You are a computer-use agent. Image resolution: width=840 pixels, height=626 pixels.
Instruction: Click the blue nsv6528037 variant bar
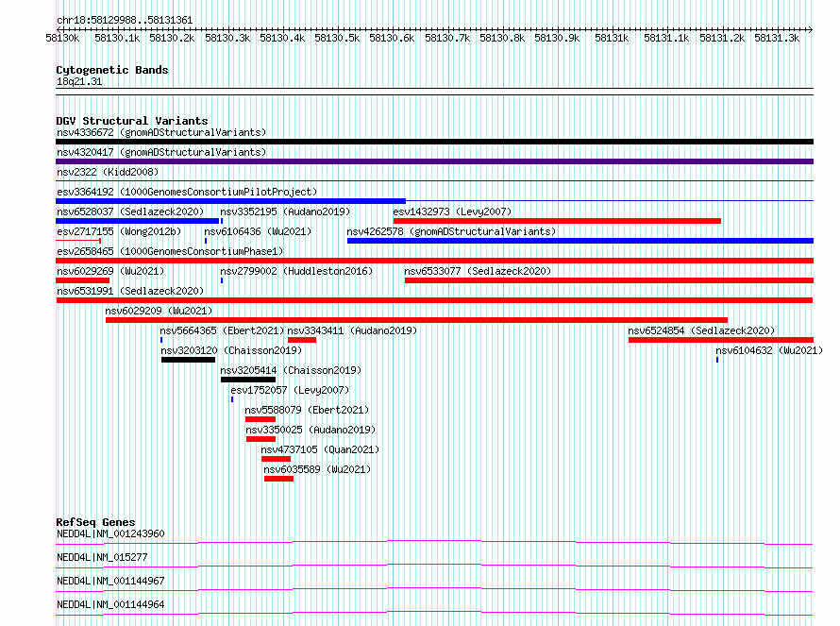[137, 221]
